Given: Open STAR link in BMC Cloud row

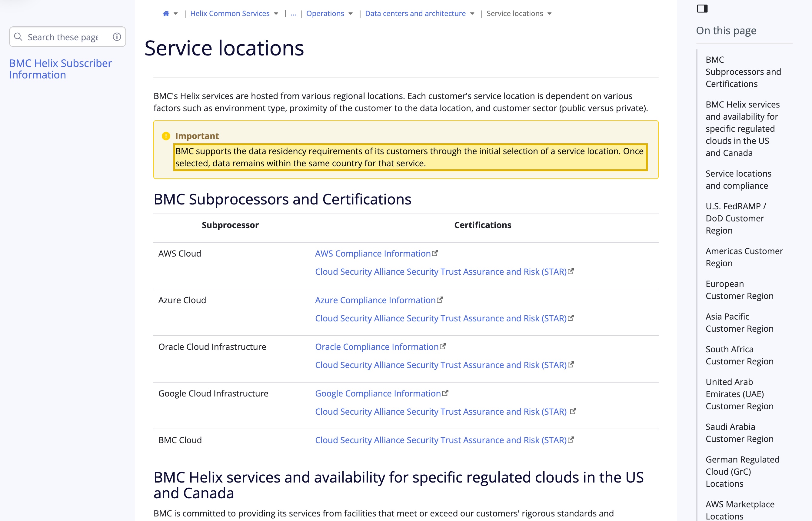Looking at the screenshot, I should (x=441, y=440).
